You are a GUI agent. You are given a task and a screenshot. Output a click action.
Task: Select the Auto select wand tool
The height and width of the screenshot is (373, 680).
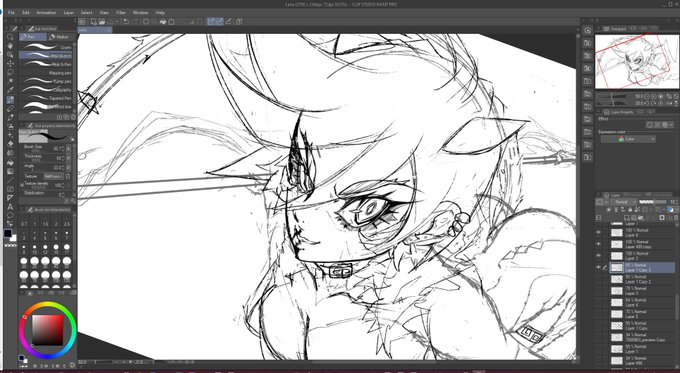(10, 81)
